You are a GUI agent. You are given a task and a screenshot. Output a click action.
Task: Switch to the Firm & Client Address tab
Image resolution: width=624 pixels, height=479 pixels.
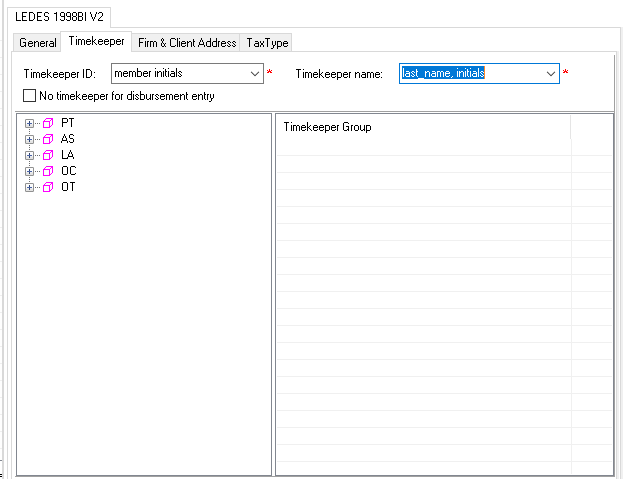(x=187, y=43)
